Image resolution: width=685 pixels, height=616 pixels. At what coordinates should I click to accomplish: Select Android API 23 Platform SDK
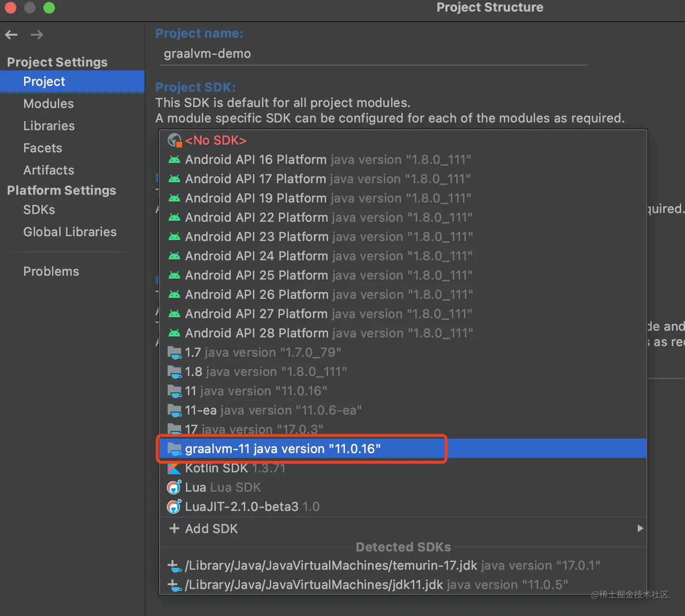tap(403, 237)
